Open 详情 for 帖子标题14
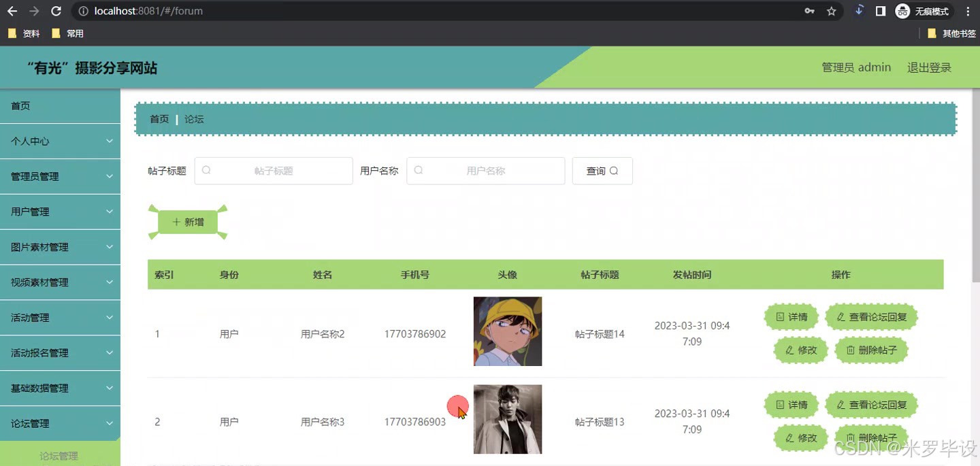This screenshot has height=466, width=980. click(x=791, y=316)
